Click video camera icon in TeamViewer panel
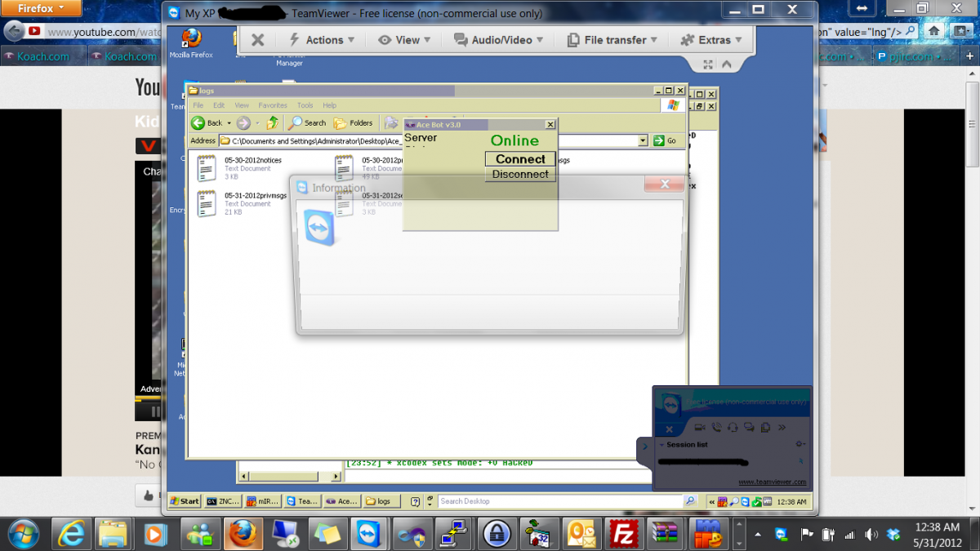 tap(699, 428)
